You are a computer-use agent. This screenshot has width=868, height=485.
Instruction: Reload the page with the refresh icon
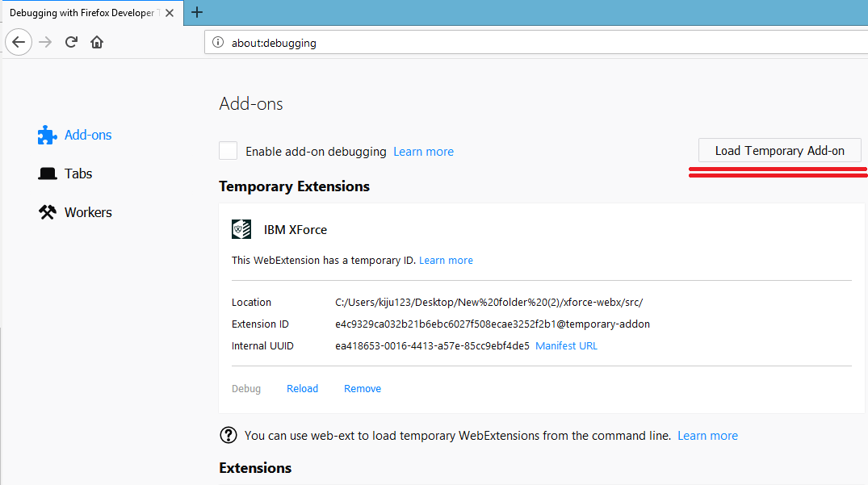pos(71,42)
